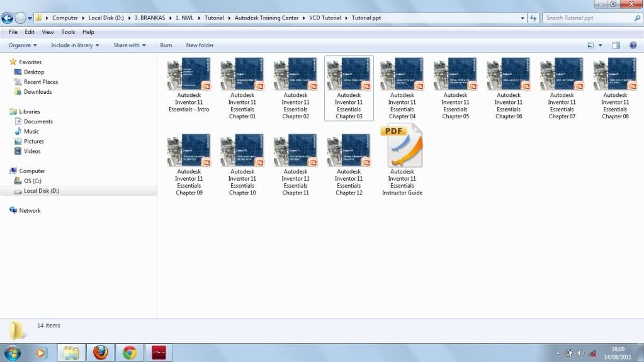Image resolution: width=644 pixels, height=362 pixels.
Task: Select the Essentials Chapter 05 presentation
Action: (x=456, y=88)
